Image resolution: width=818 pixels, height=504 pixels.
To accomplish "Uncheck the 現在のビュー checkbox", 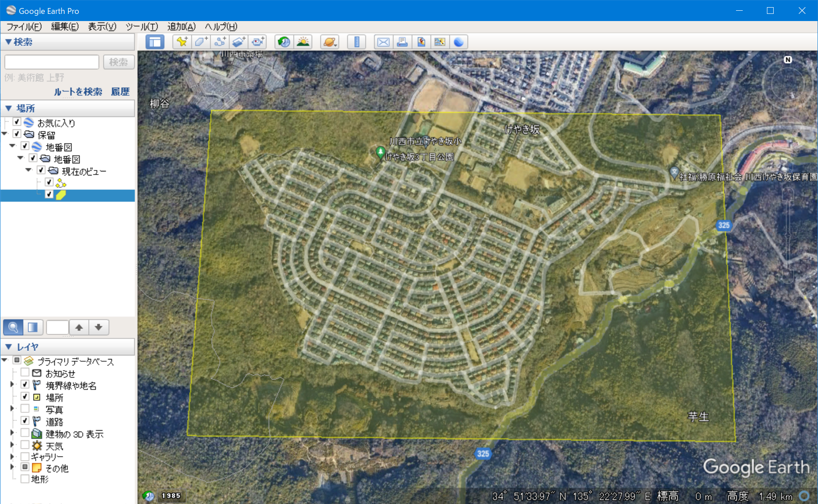I will (41, 170).
